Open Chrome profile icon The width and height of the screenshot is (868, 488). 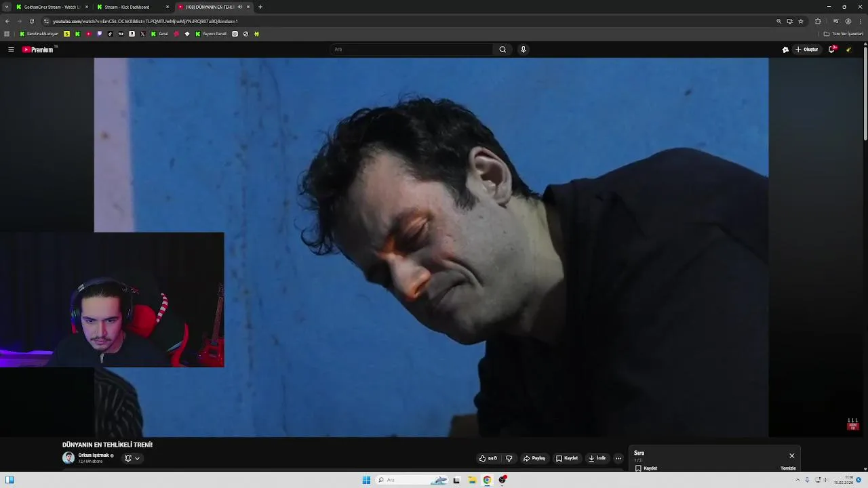848,21
